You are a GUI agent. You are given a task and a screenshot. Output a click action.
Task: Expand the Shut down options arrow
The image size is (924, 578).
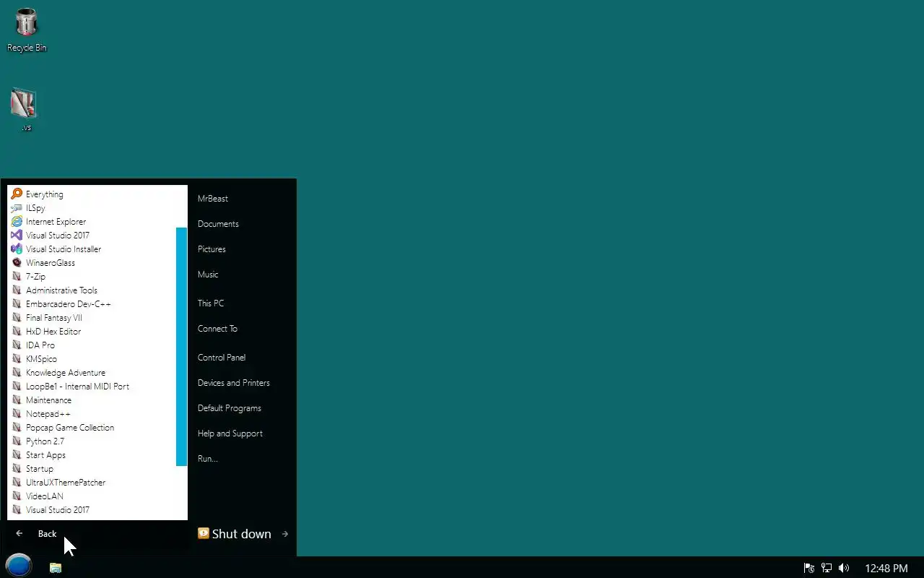[285, 534]
